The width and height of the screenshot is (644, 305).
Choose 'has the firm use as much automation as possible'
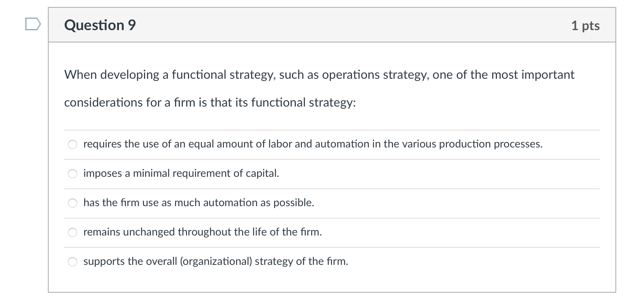click(x=73, y=203)
